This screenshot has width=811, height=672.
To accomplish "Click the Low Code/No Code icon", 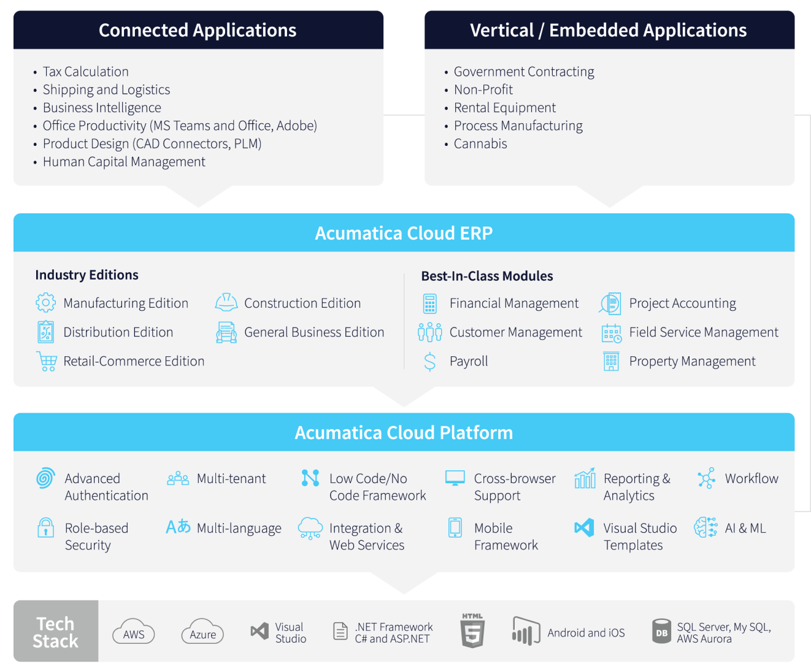I will [310, 478].
